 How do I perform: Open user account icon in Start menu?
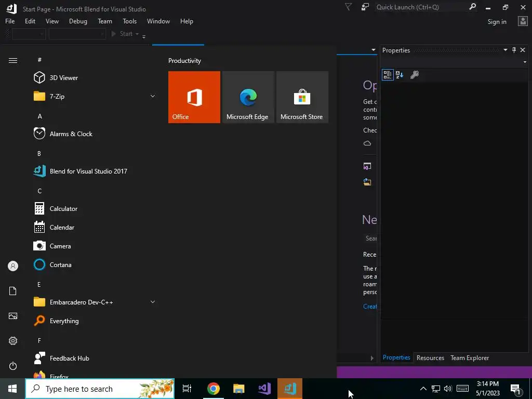click(x=13, y=266)
